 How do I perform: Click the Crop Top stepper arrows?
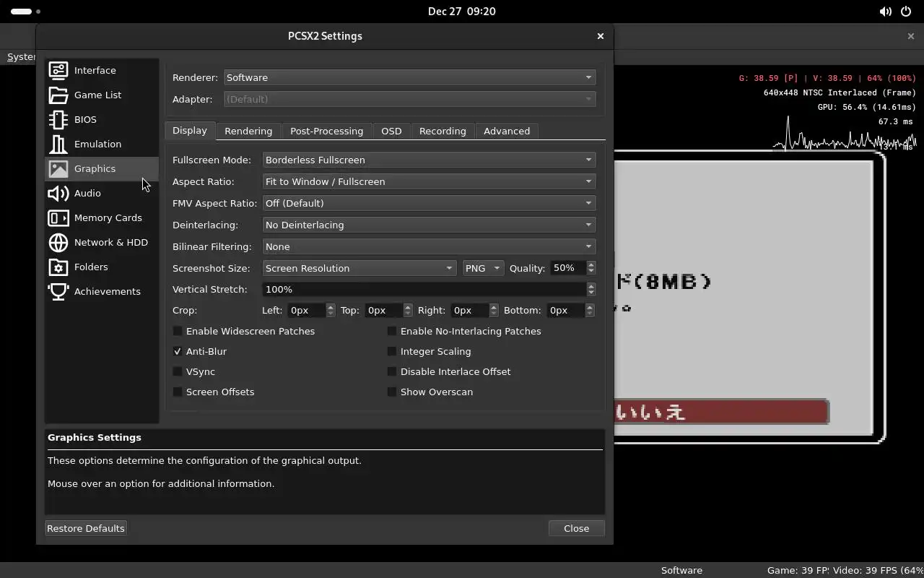(408, 310)
